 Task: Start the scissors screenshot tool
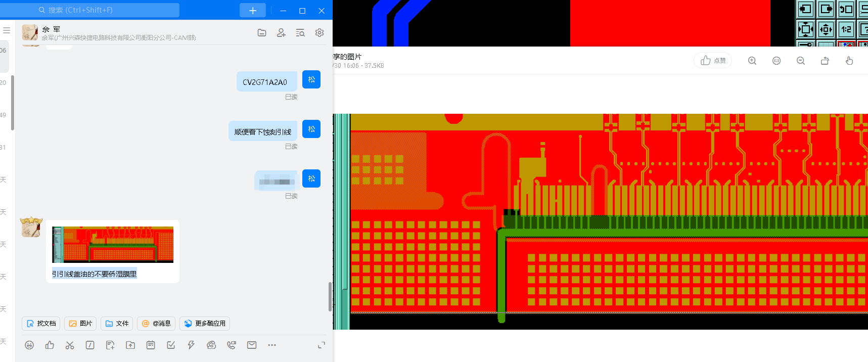70,345
